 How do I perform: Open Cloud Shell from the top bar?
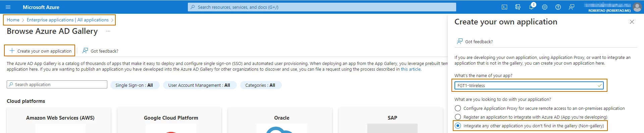coord(504,7)
